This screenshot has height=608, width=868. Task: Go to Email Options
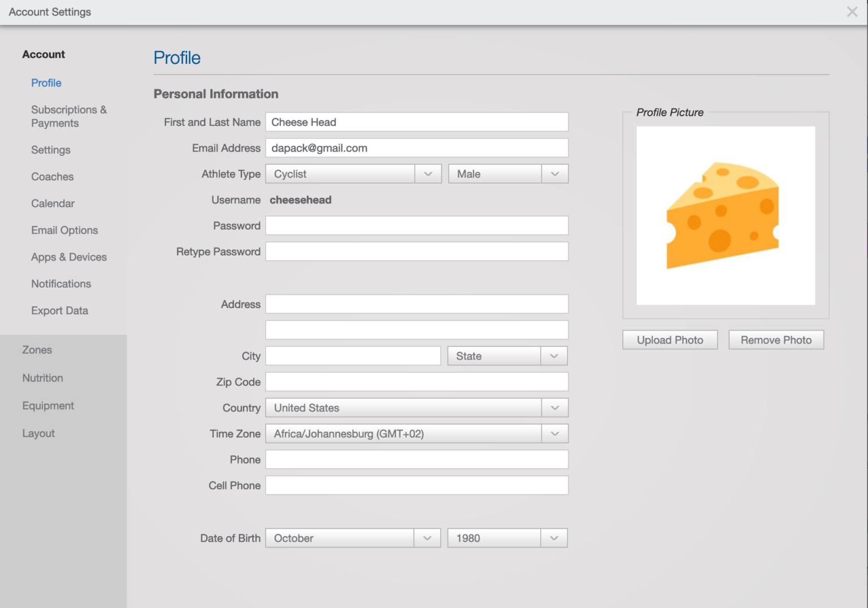click(x=64, y=230)
